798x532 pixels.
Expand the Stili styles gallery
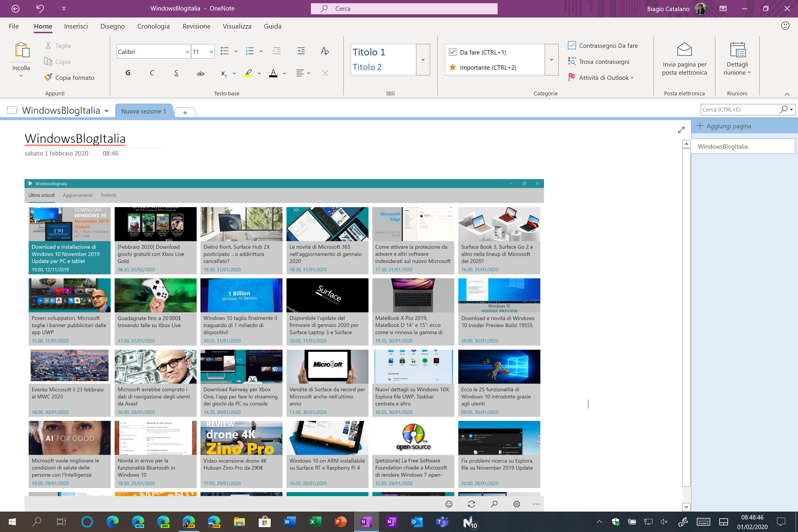click(423, 60)
